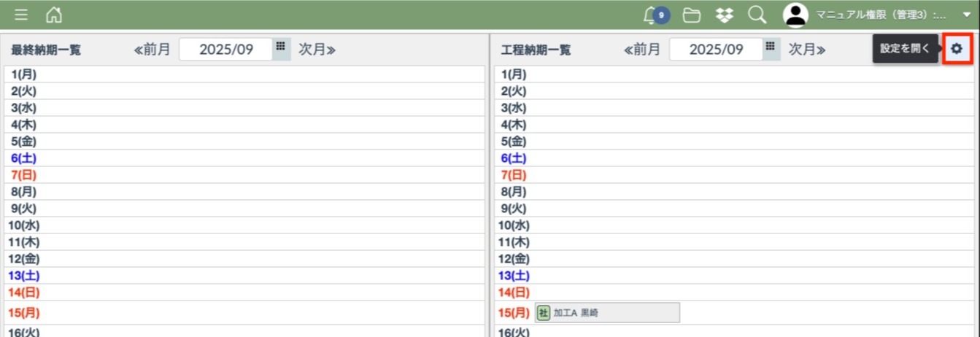Click the Dropbox icon
Image resolution: width=980 pixels, height=337 pixels.
724,15
